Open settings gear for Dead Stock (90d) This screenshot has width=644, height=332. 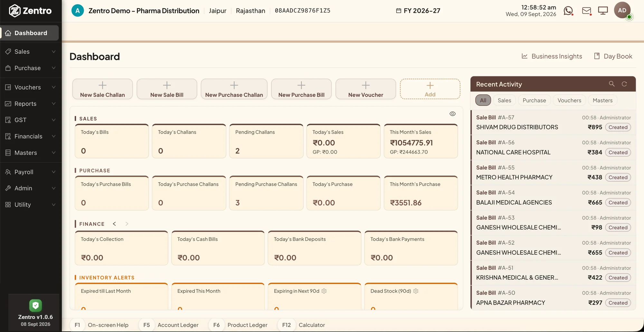tap(416, 291)
